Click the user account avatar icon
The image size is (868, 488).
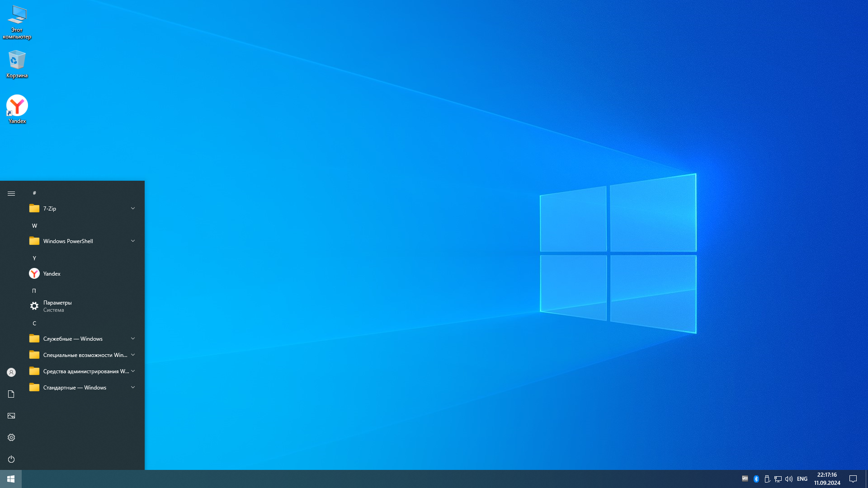click(11, 372)
